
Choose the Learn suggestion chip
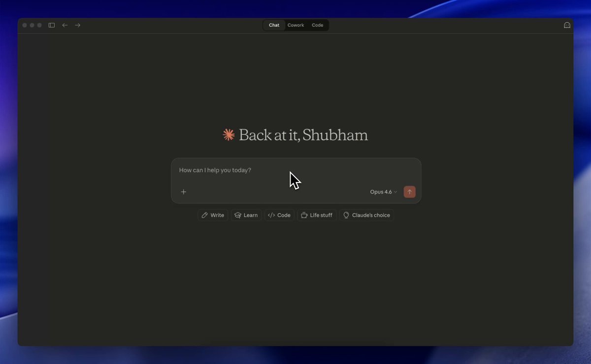pos(246,215)
